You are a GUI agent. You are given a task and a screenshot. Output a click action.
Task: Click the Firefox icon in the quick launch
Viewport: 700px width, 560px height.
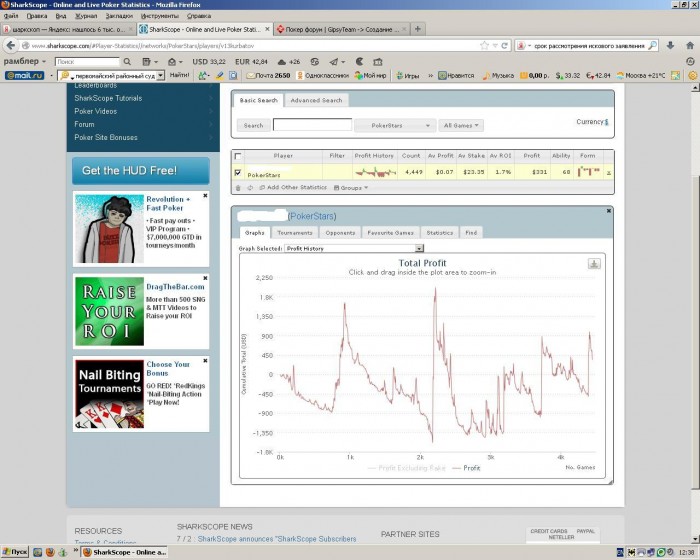click(x=50, y=552)
